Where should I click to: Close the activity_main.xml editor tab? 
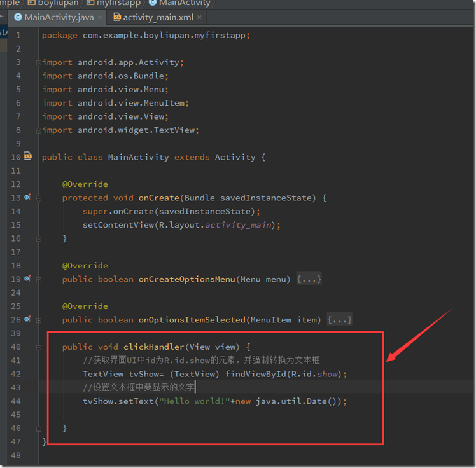click(199, 18)
